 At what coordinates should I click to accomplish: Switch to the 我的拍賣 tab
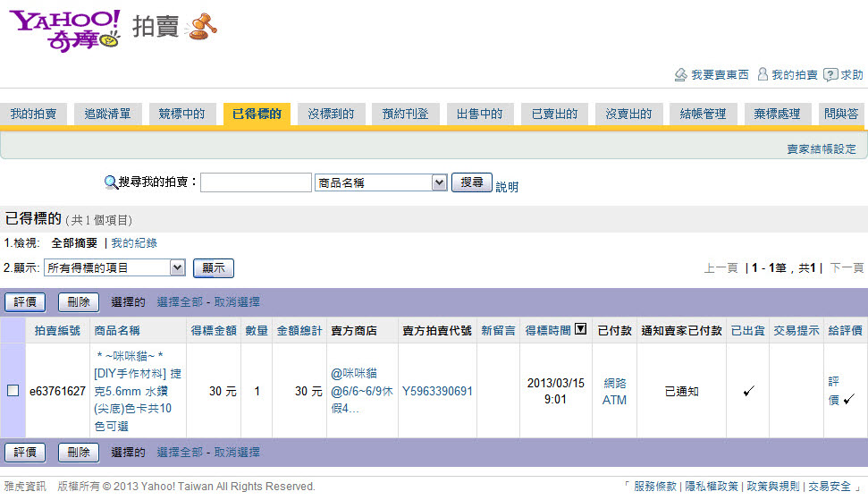tap(33, 114)
